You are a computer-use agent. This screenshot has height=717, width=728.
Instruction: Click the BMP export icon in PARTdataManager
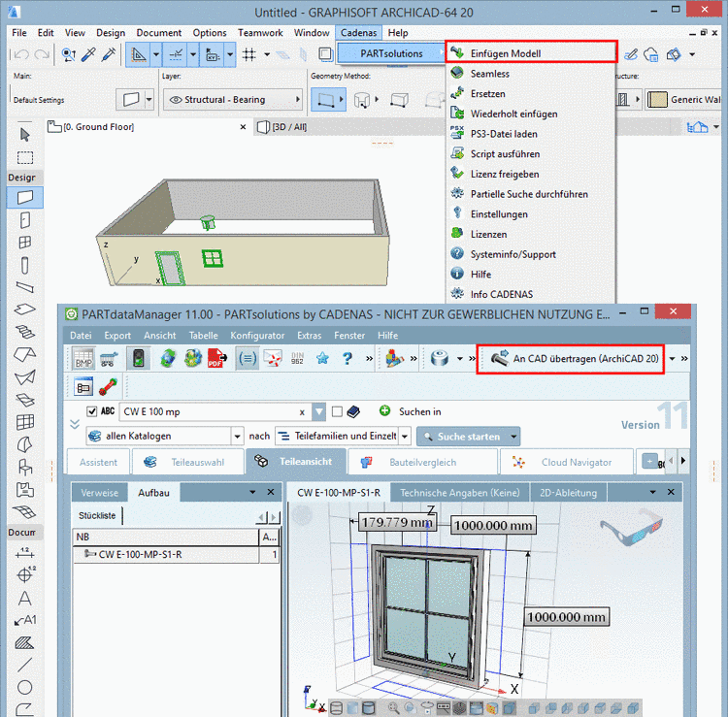click(x=84, y=358)
